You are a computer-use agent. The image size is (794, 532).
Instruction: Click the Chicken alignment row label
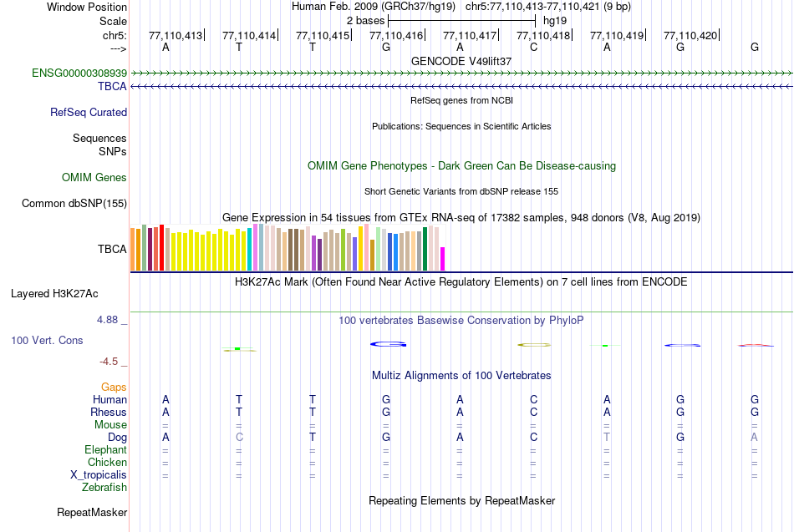coord(107,463)
